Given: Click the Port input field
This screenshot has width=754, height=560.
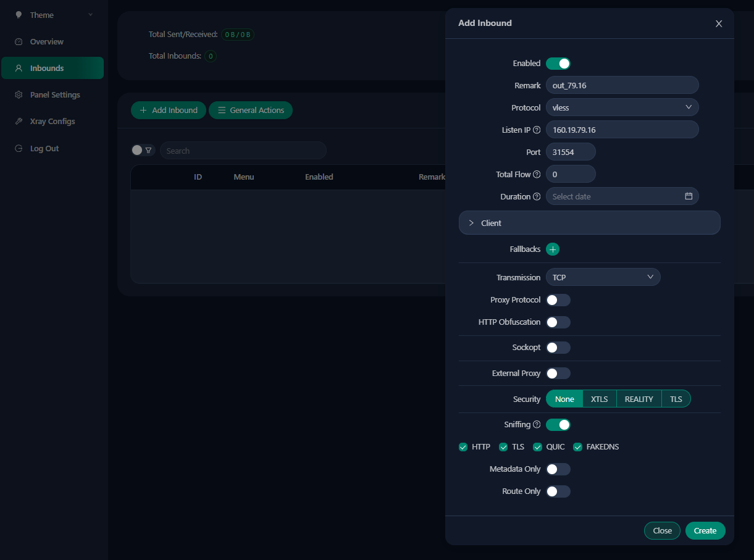Looking at the screenshot, I should pyautogui.click(x=570, y=152).
